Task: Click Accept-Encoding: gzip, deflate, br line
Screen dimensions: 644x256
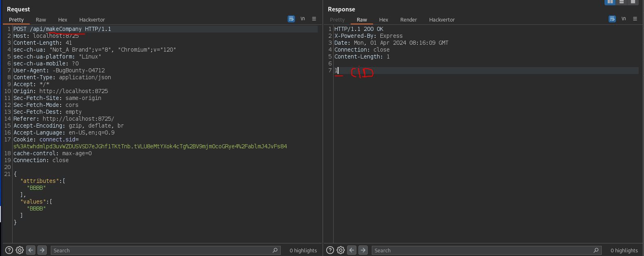Action: click(69, 126)
